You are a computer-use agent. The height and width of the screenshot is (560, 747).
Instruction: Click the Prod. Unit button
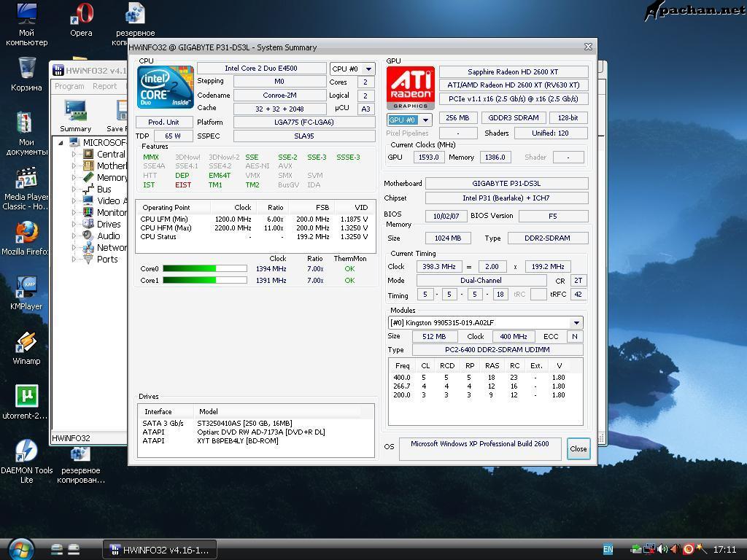click(x=164, y=122)
